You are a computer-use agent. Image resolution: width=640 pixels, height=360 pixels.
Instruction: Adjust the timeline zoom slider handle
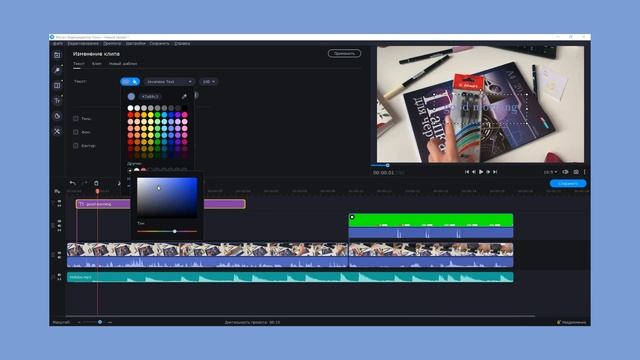[100, 322]
